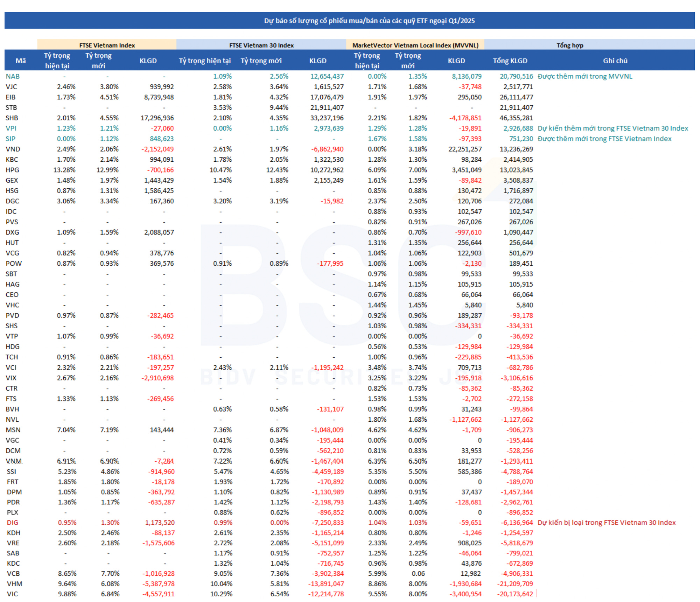Select the Tổng KLGD column header

(x=510, y=61)
